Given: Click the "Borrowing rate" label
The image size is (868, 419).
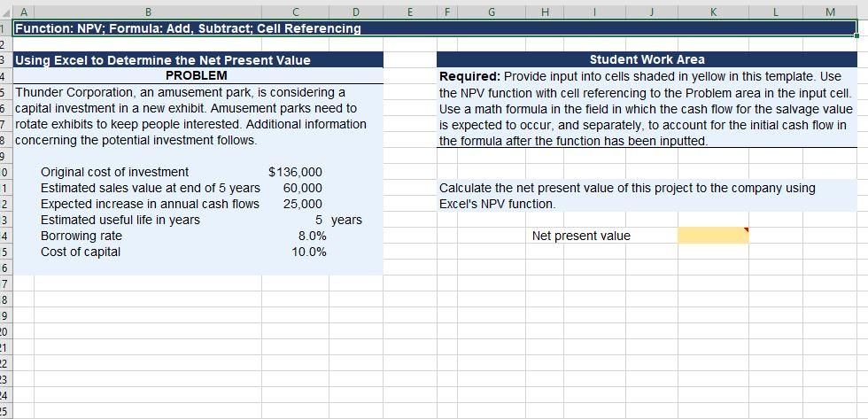Looking at the screenshot, I should click(81, 236).
